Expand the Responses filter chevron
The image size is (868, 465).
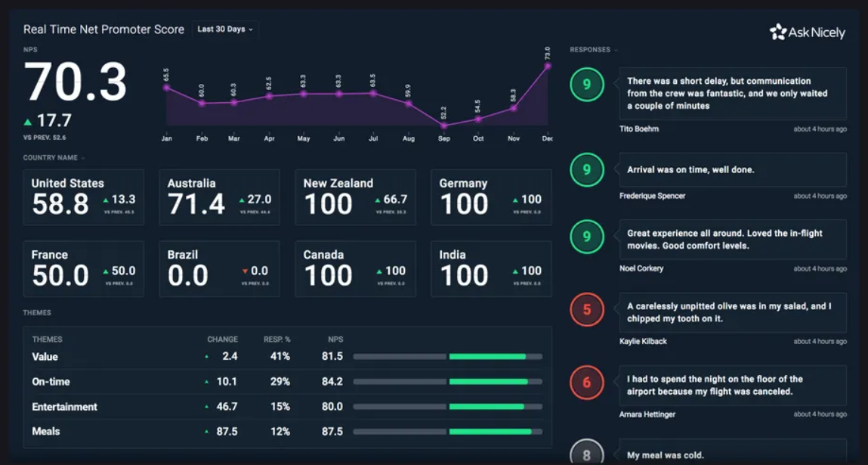pyautogui.click(x=616, y=50)
